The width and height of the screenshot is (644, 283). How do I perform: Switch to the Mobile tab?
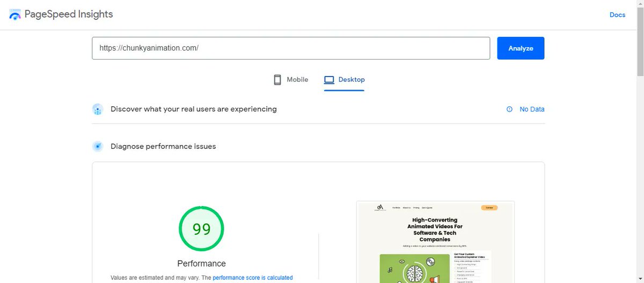click(x=290, y=79)
